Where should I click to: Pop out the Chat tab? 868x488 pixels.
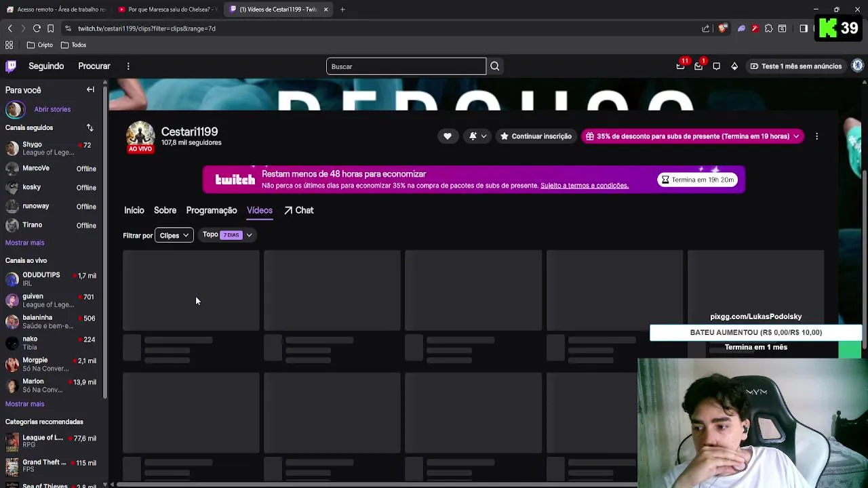(299, 210)
